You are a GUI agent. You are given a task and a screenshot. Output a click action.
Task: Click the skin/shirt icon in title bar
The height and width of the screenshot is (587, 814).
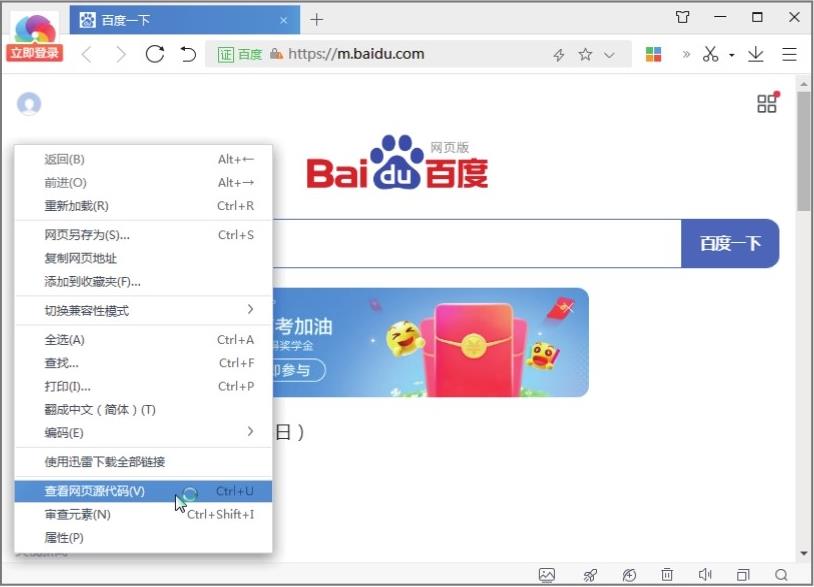coord(683,17)
